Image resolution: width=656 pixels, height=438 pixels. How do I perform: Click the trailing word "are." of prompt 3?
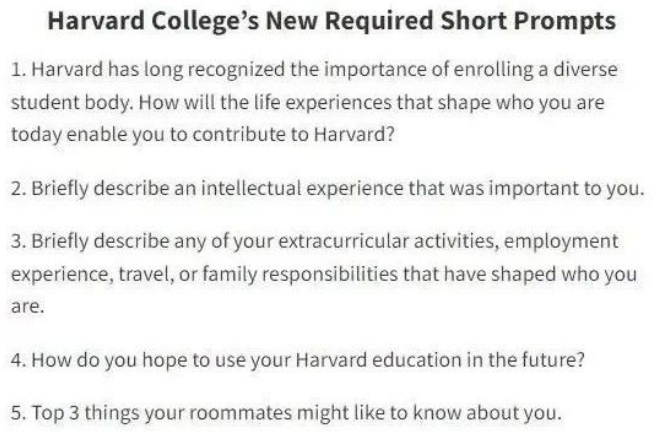pyautogui.click(x=28, y=306)
